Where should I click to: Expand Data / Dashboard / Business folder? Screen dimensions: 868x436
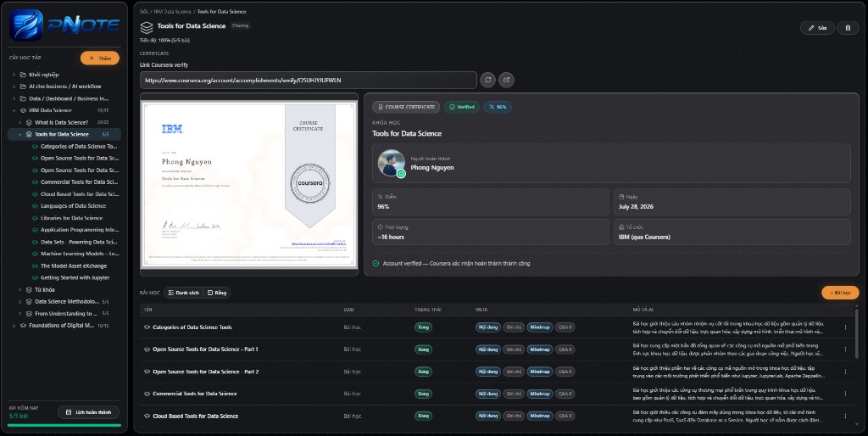click(14, 98)
